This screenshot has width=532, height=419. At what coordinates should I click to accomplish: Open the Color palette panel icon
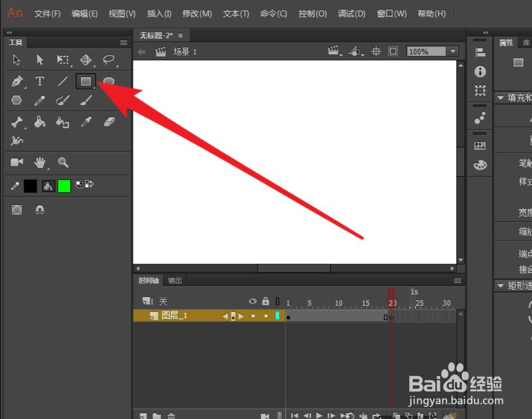[x=480, y=165]
